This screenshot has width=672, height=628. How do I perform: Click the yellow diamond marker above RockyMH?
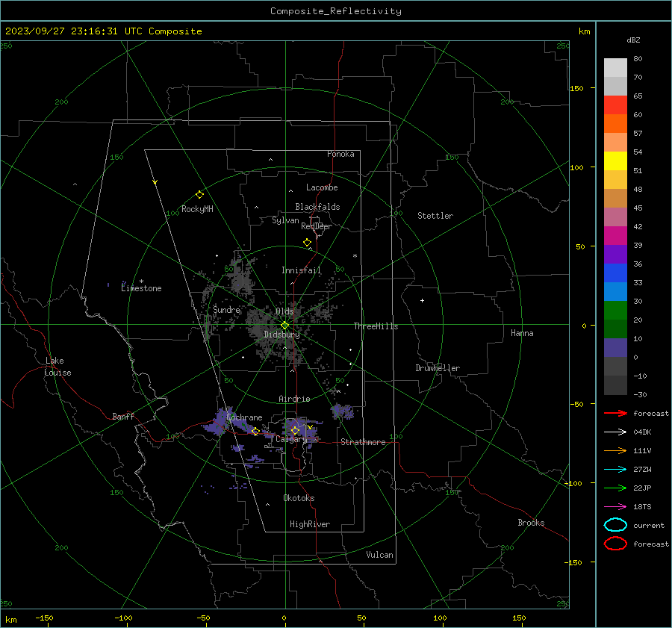[199, 195]
